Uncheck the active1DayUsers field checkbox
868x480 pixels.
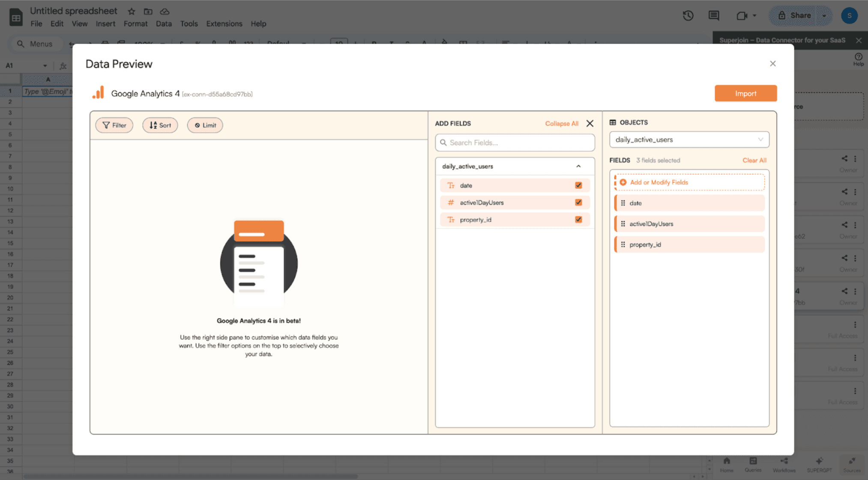pos(578,202)
